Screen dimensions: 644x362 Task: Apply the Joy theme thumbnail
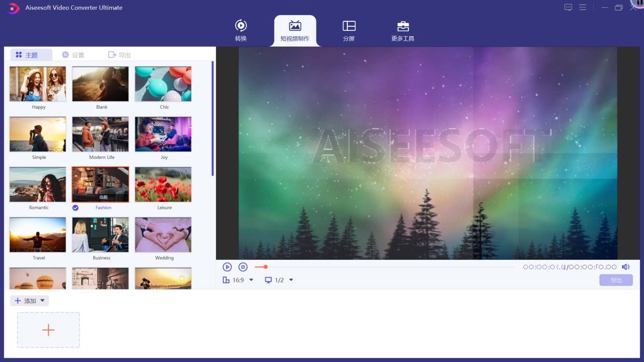pos(163,134)
